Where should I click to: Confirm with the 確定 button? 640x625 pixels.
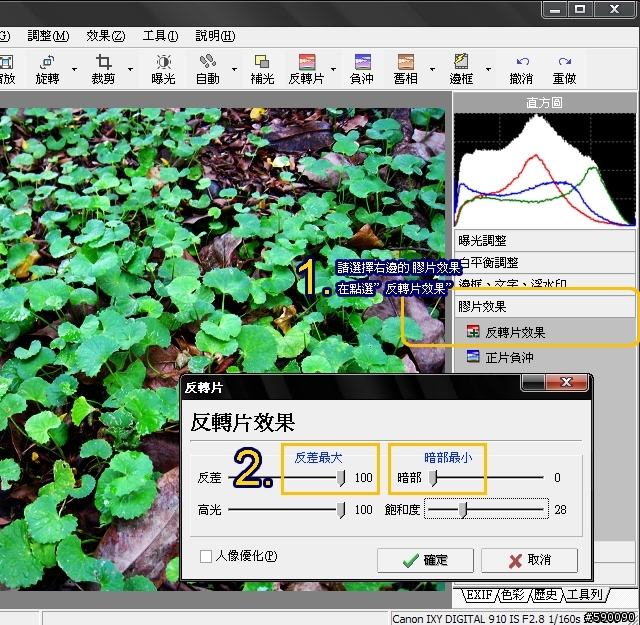[425, 560]
